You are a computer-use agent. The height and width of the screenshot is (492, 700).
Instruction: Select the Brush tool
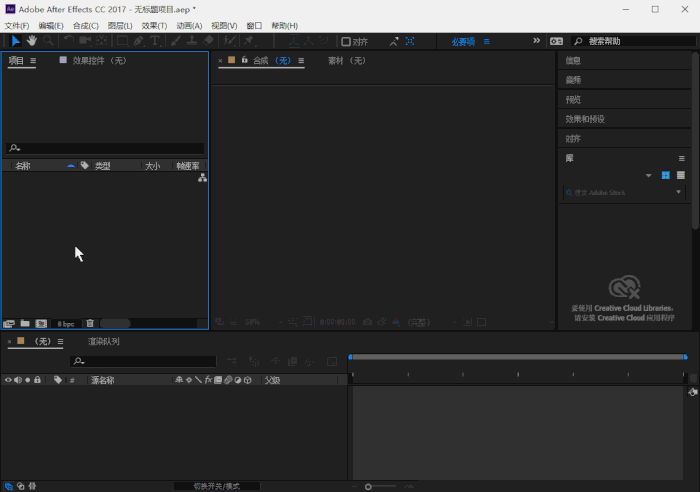click(x=175, y=41)
